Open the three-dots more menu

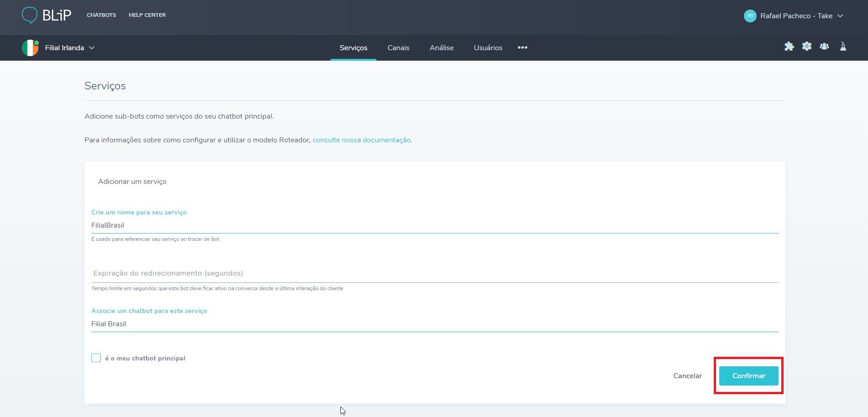tap(523, 48)
